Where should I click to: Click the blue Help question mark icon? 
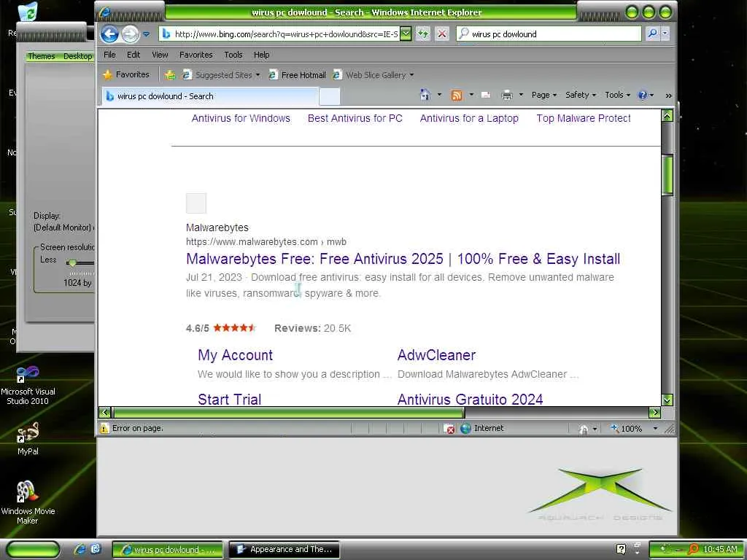point(642,95)
